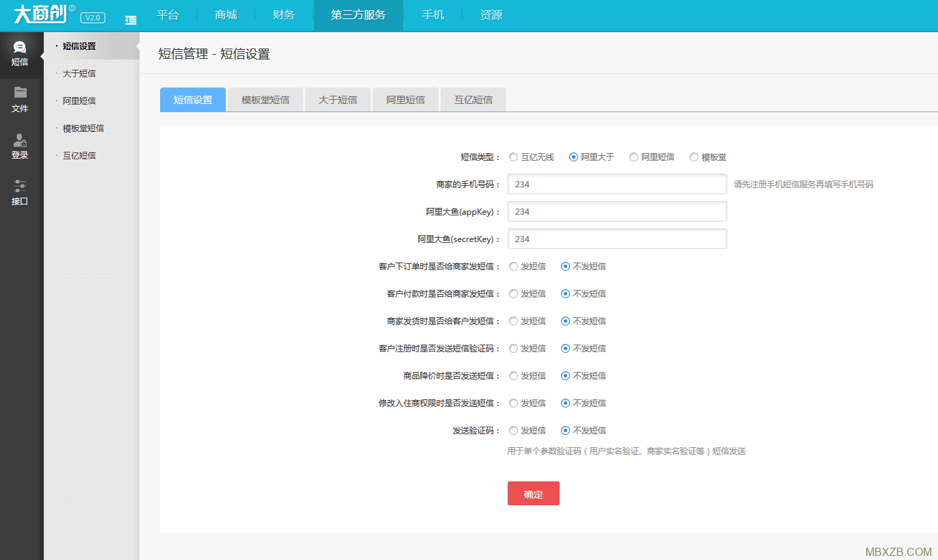Select 模板堂 SMS type
This screenshot has width=938, height=560.
coord(694,157)
